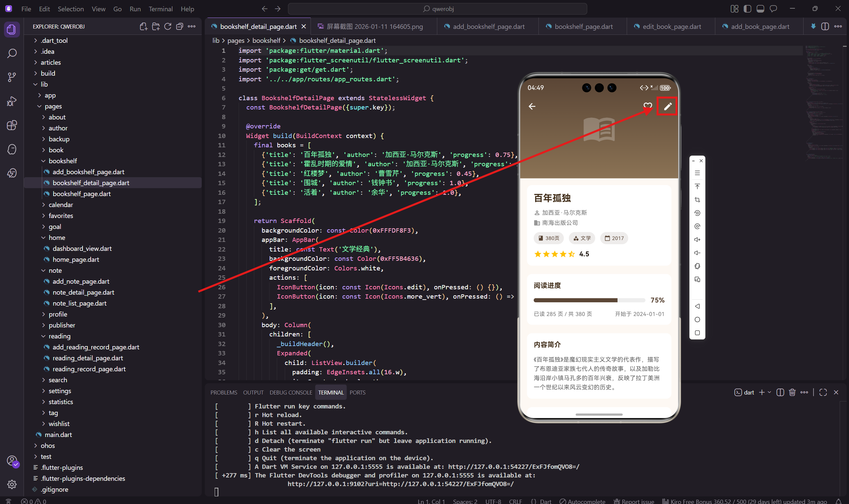Click bookshelf breadcrumb in editor path
The height and width of the screenshot is (504, 849).
click(x=266, y=40)
